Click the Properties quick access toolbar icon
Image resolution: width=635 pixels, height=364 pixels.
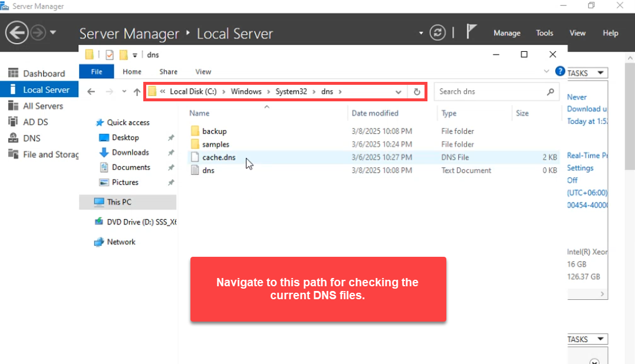pos(109,55)
